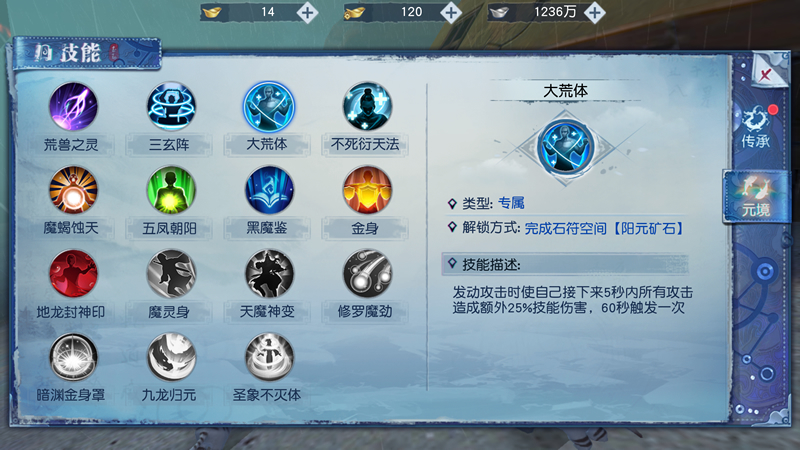Screen dimensions: 800x450
Task: Choose the 不死衍天法 skill icon
Action: tap(367, 107)
